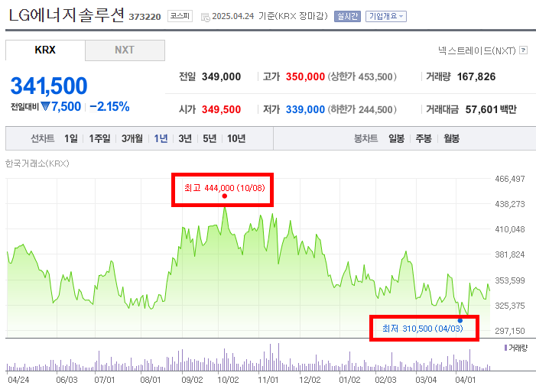536x392 pixels.
Task: Select the 1일 line chart period
Action: (x=71, y=138)
